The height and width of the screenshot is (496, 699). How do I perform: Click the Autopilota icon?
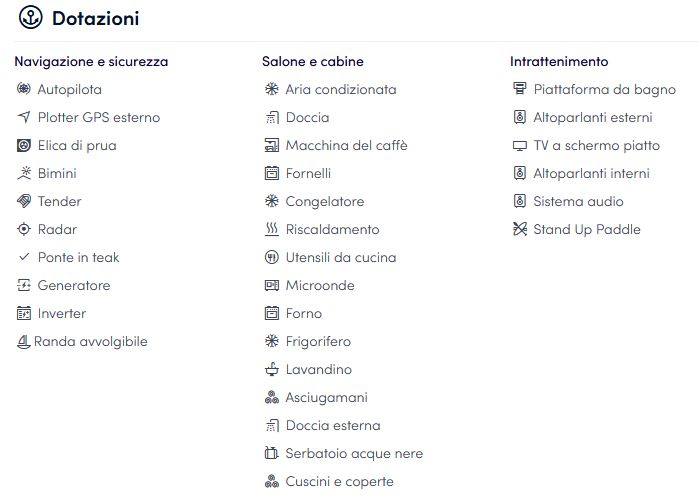click(24, 89)
